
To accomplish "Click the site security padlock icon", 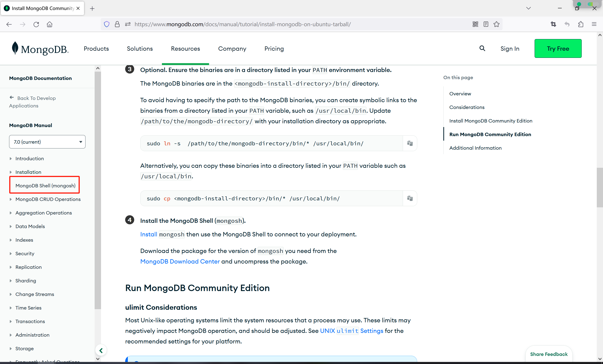I will 117,24.
